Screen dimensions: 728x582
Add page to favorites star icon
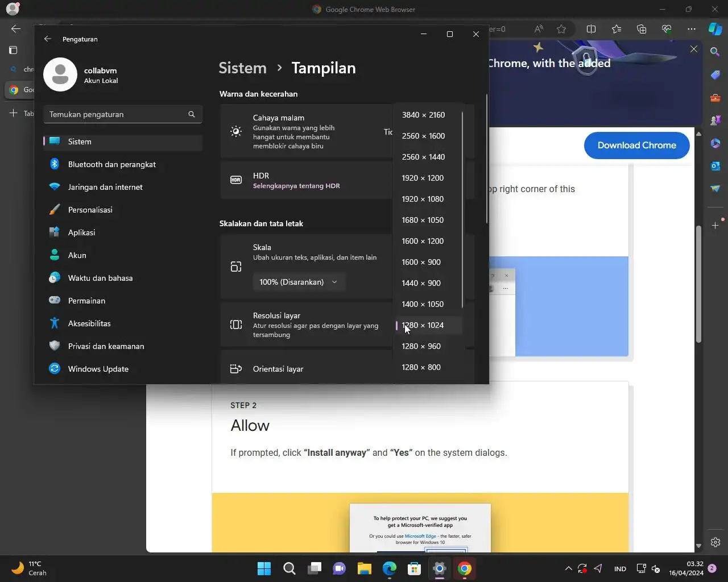click(x=561, y=29)
